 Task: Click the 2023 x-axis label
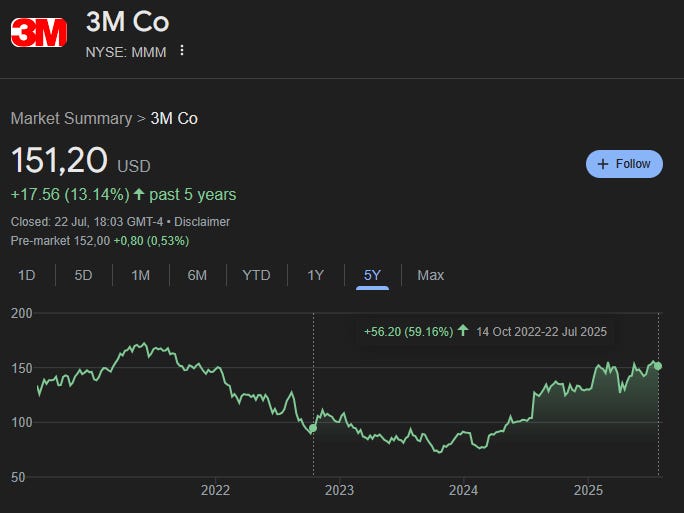(x=339, y=490)
